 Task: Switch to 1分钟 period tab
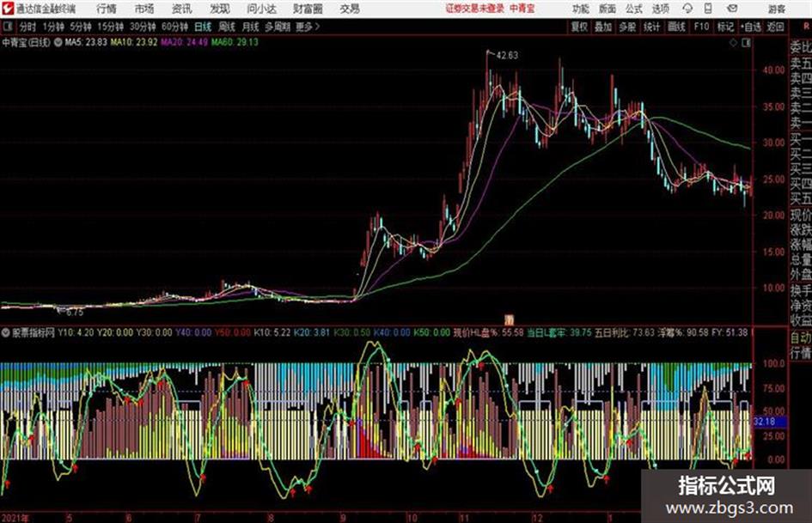(52, 27)
